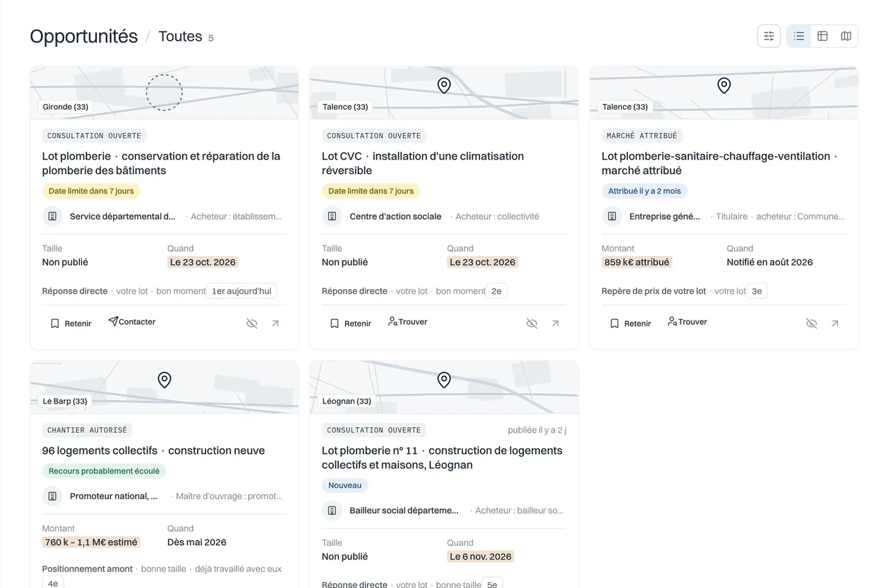
Task: Retenir the marché attribué Talence card
Action: (x=630, y=323)
